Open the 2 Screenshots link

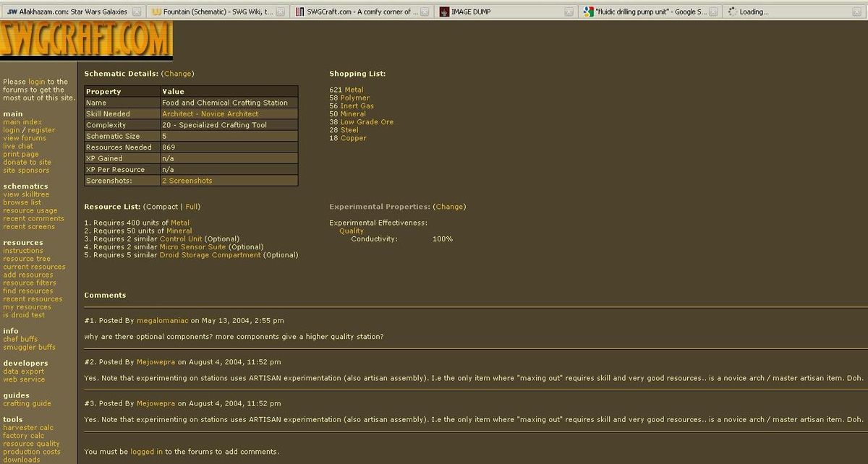(x=187, y=181)
